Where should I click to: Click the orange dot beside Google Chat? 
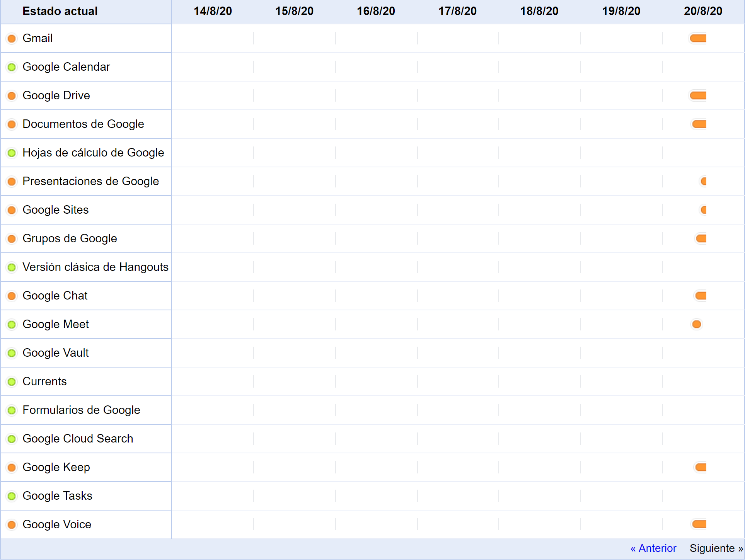point(12,296)
